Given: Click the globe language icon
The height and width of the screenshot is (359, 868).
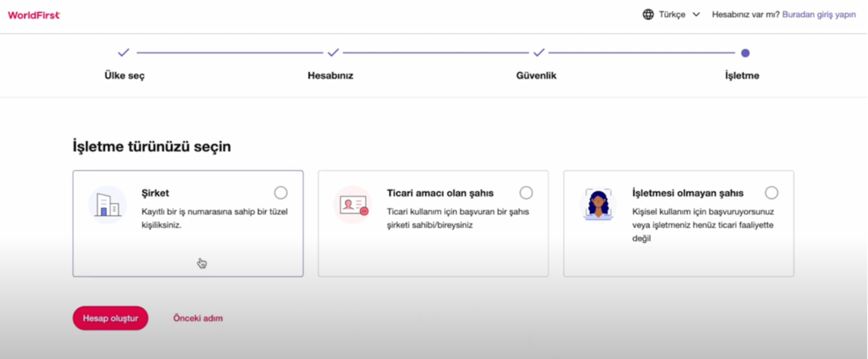Looking at the screenshot, I should coord(648,15).
